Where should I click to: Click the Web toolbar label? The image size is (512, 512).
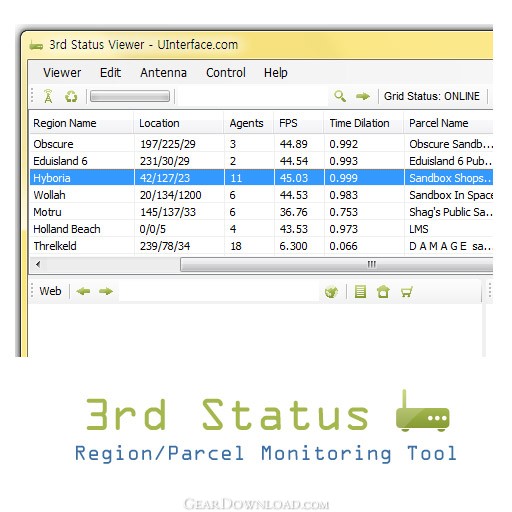coord(50,291)
